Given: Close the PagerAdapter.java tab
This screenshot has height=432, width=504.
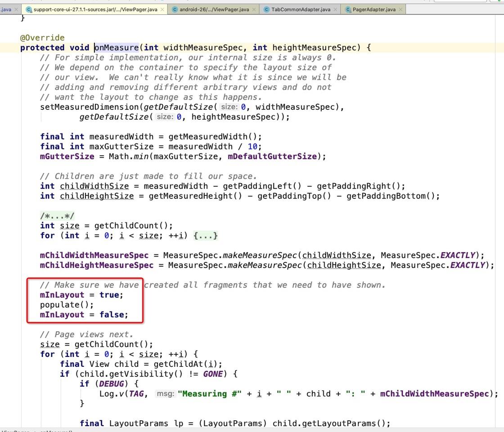Looking at the screenshot, I should (400, 9).
